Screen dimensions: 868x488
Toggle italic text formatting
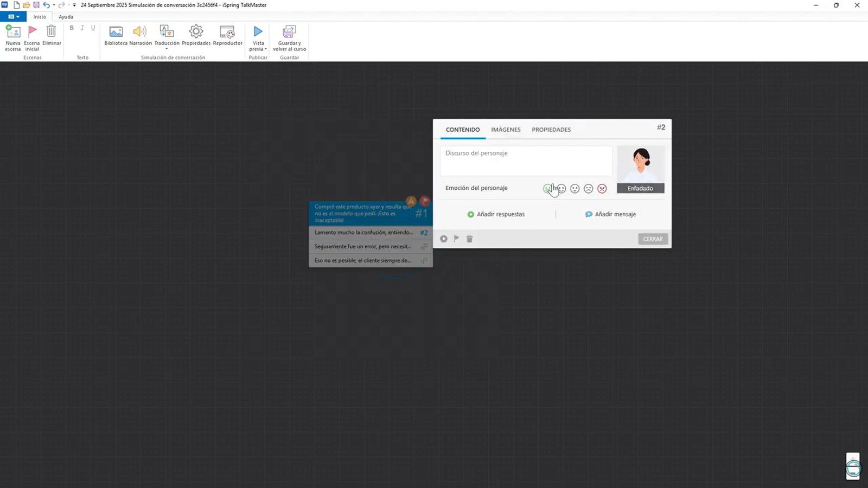point(82,28)
